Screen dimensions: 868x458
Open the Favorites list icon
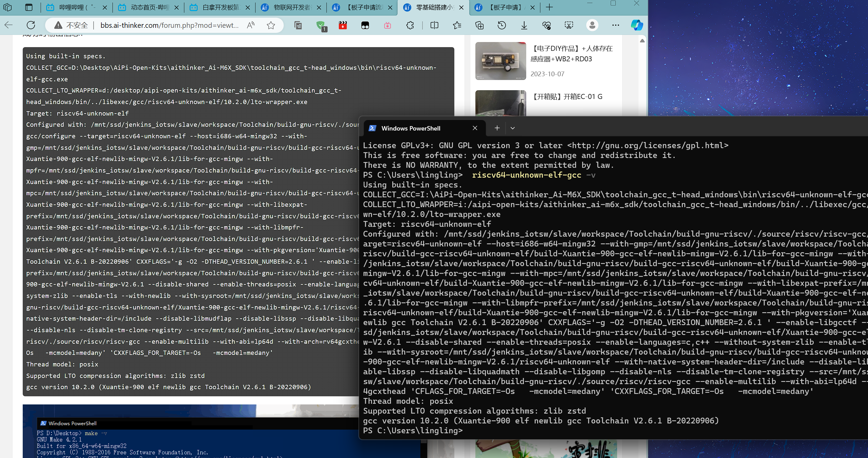(x=457, y=25)
